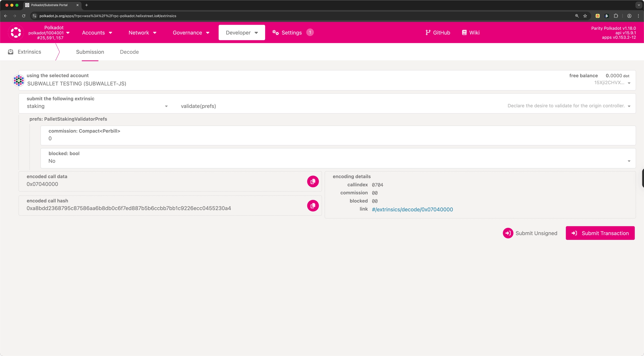Open a new browser tab
Screen dimensions: 644x356
coord(86,5)
